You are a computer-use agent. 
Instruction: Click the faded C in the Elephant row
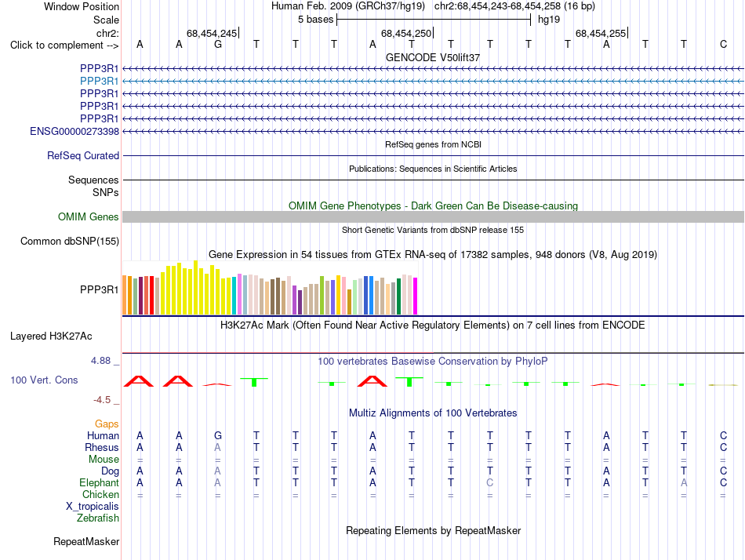click(490, 482)
